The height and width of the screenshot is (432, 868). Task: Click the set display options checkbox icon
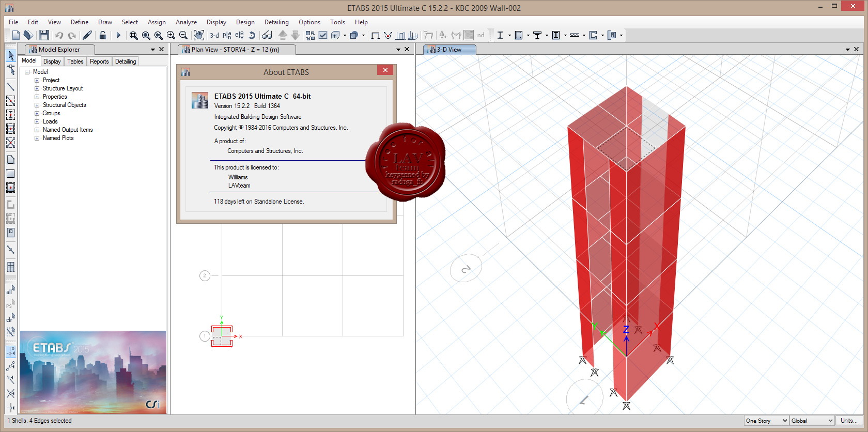323,35
